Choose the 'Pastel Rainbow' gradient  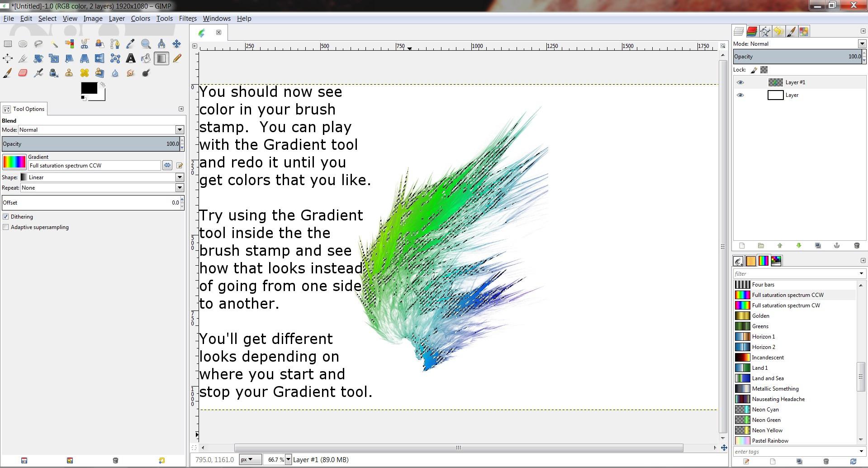tap(795, 441)
